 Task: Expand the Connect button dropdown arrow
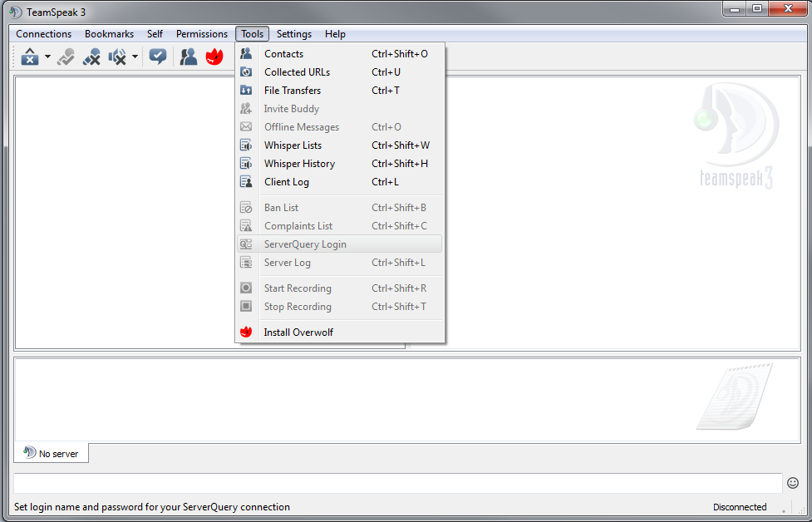pyautogui.click(x=47, y=57)
